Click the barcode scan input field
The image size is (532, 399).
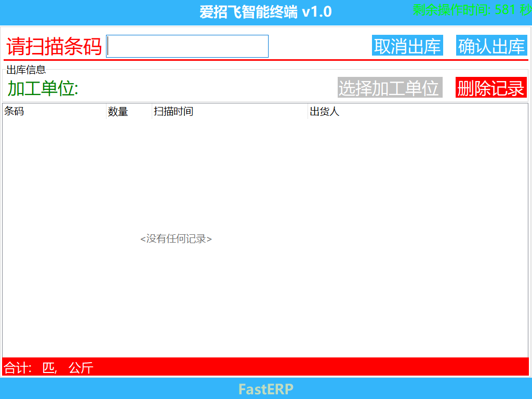tap(187, 46)
